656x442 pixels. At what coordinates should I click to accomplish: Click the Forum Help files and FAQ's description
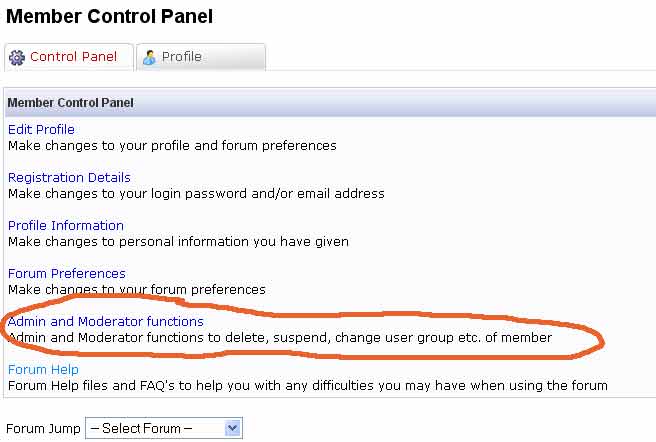click(307, 385)
